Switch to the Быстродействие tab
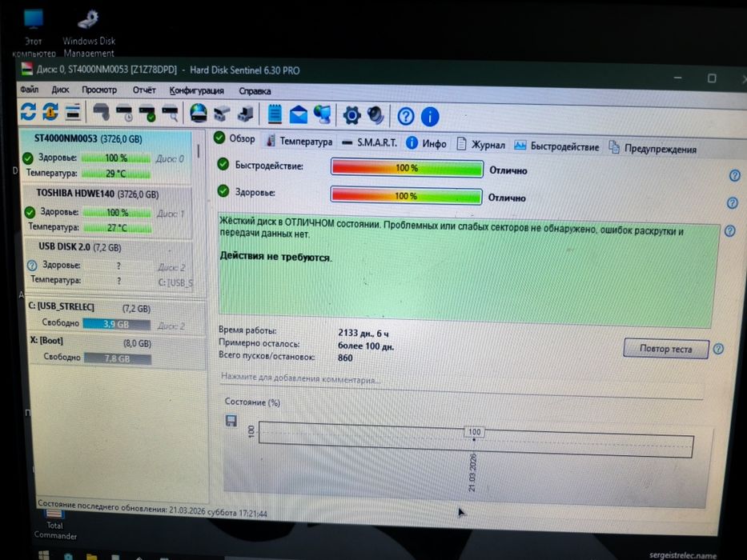Viewport: 747px width, 560px height. 557,146
